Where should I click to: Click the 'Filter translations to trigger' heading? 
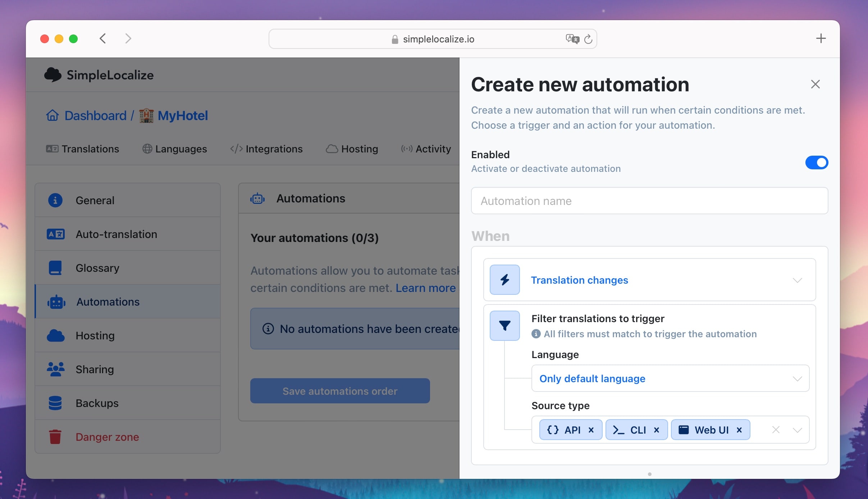(x=598, y=319)
